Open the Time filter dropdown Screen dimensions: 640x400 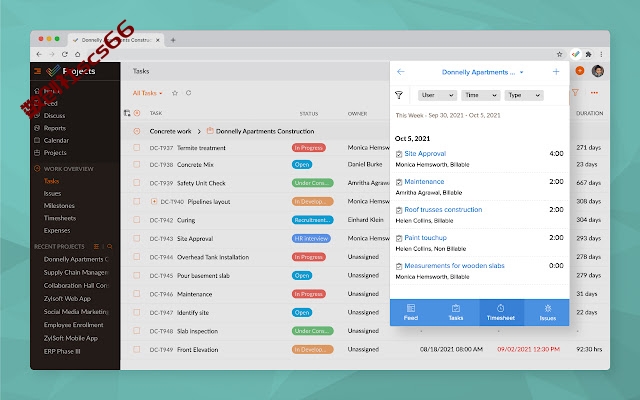click(480, 95)
